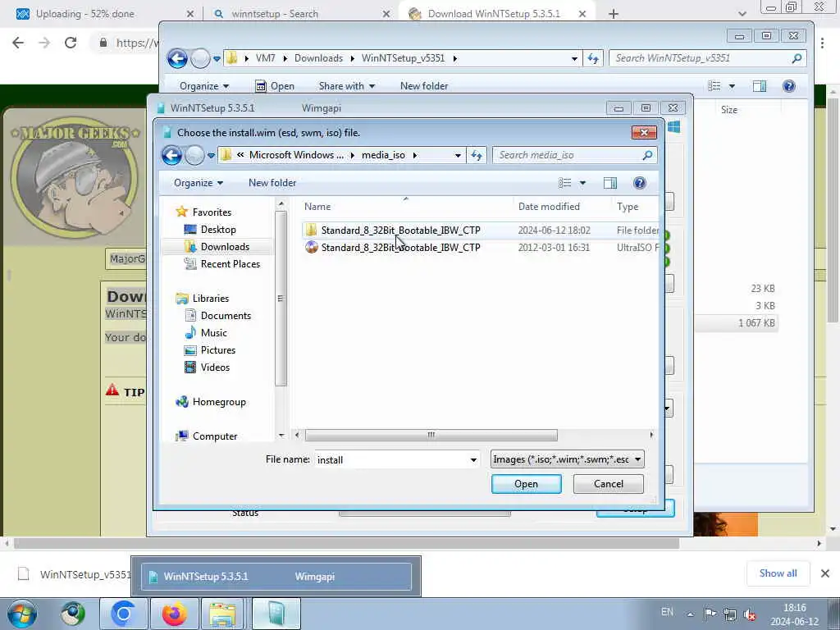Go back in browser
This screenshot has width=840, height=630.
coord(18,43)
